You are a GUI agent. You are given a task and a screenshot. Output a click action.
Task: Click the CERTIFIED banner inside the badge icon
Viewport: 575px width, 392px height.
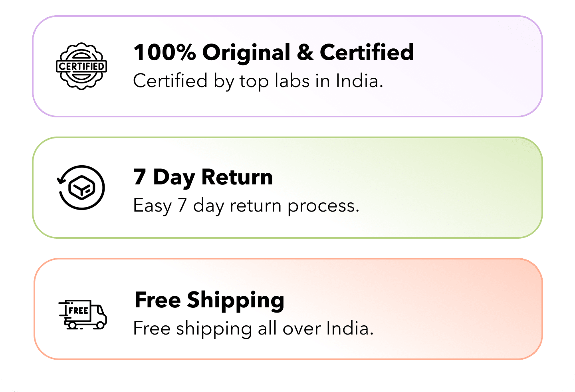click(81, 66)
